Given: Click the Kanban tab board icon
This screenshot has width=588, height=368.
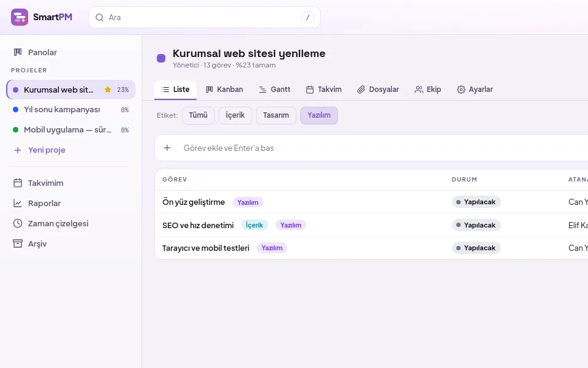Looking at the screenshot, I should click(209, 90).
